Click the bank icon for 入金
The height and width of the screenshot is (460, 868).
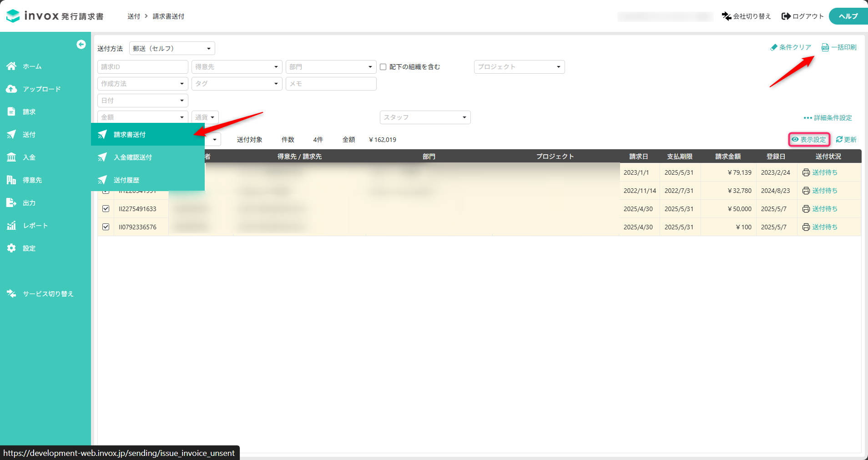click(x=11, y=157)
